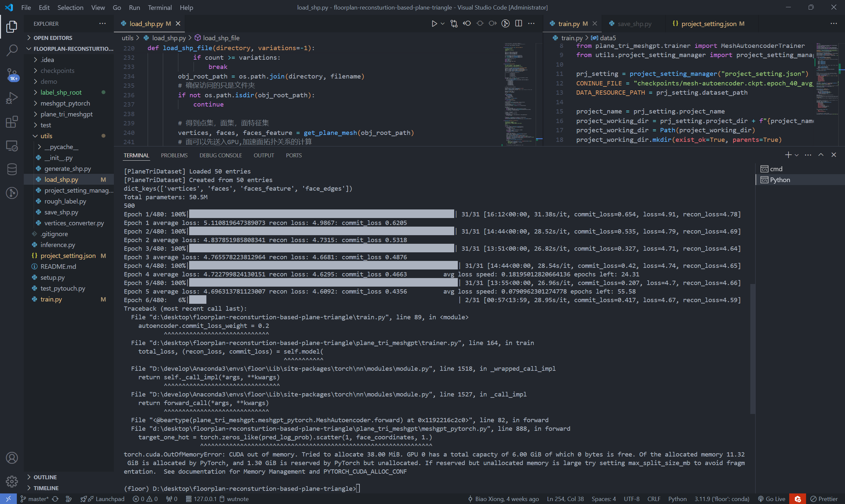The image size is (845, 504).
Task: Open the Search view in the activity bar
Action: 12,50
